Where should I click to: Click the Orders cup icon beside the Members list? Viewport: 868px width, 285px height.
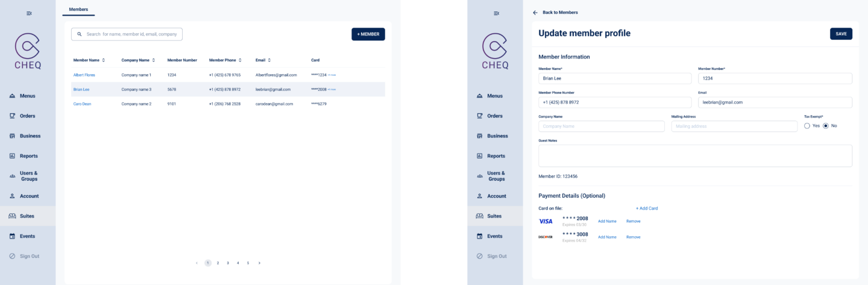pyautogui.click(x=12, y=116)
